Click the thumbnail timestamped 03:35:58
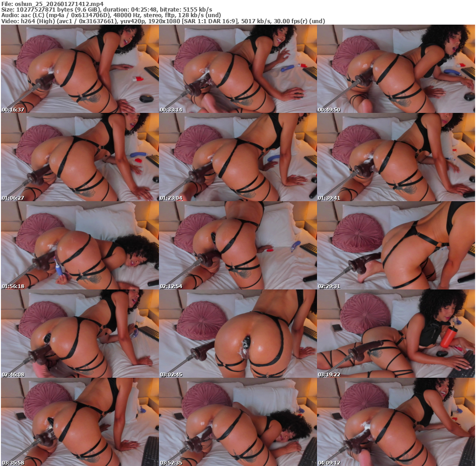This screenshot has height=466, width=476. click(80, 421)
